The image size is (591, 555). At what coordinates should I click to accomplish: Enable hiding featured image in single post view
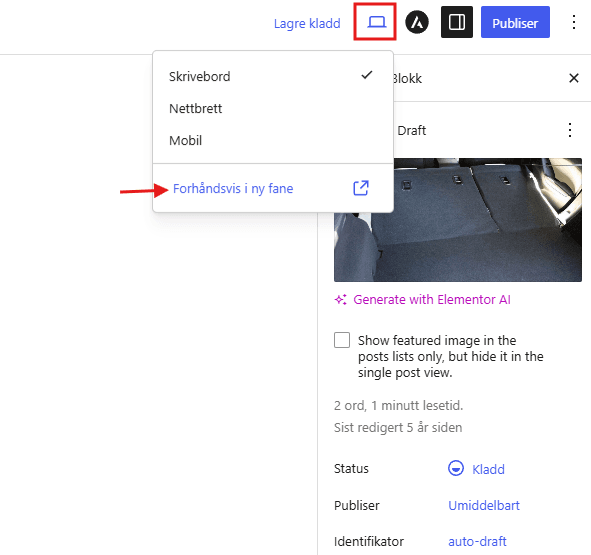(341, 340)
